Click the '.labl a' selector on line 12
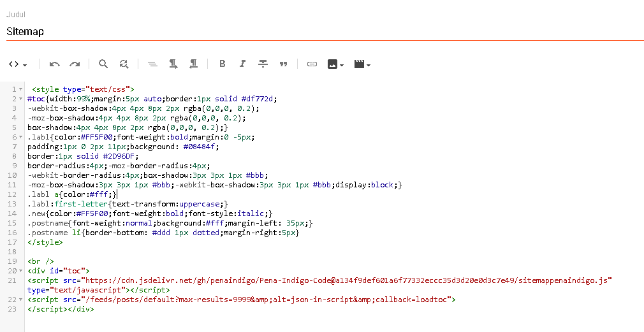Image resolution: width=644 pixels, height=332 pixels. (43, 194)
